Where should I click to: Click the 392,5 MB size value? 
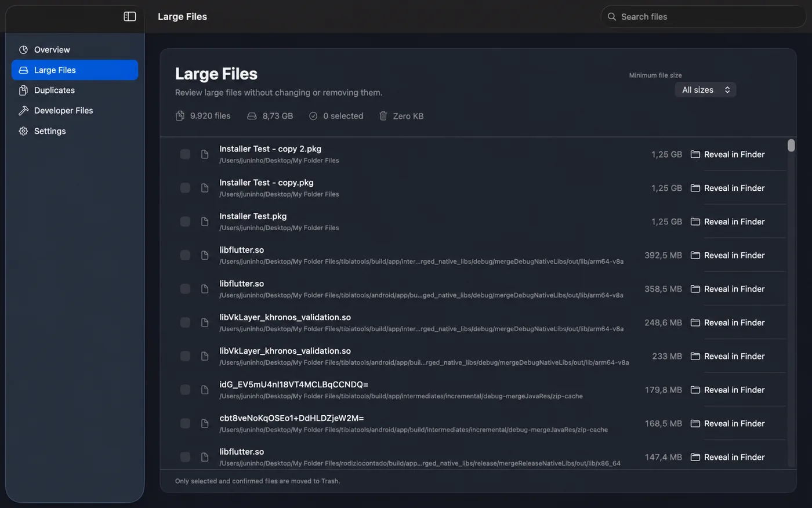click(664, 255)
